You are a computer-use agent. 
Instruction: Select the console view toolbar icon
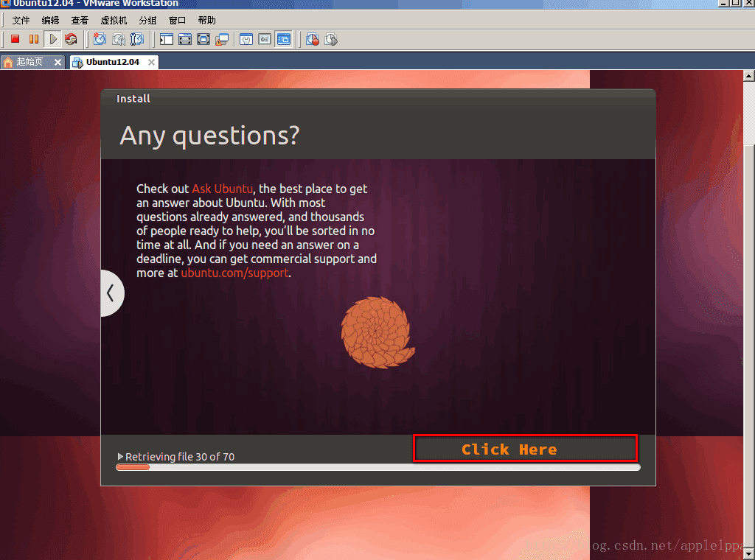click(284, 39)
